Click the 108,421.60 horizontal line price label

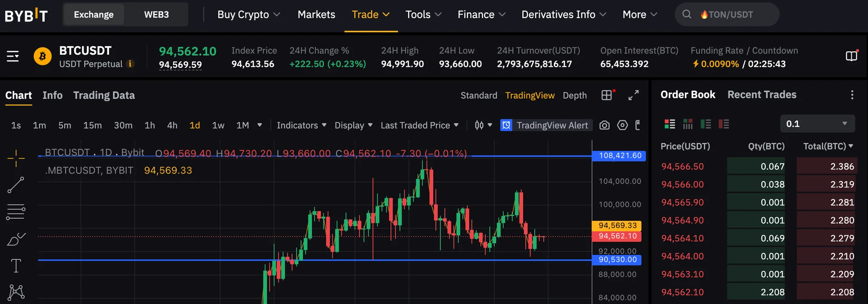click(619, 156)
